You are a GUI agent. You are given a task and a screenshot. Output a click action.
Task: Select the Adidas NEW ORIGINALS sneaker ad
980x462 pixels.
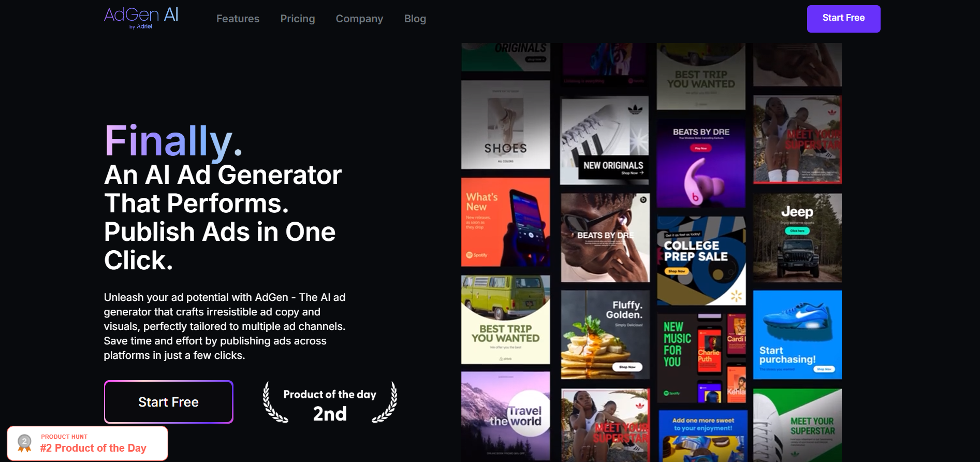[x=605, y=140]
